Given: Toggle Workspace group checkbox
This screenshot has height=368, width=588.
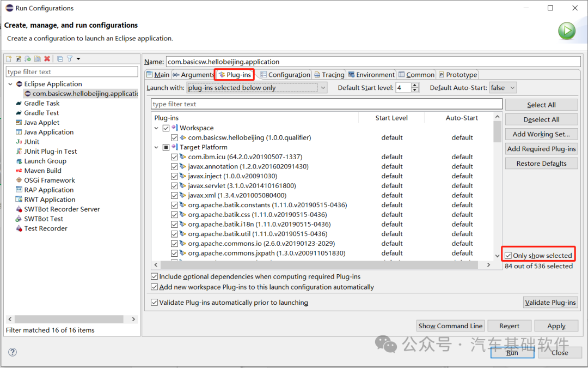Looking at the screenshot, I should (x=166, y=128).
